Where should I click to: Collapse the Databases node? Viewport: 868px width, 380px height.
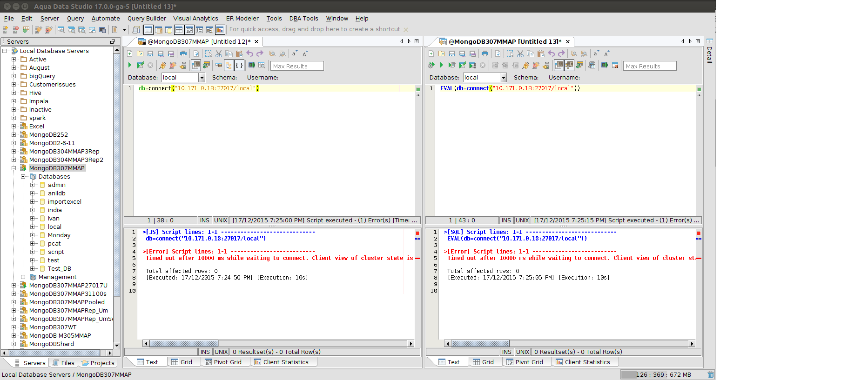pos(23,177)
